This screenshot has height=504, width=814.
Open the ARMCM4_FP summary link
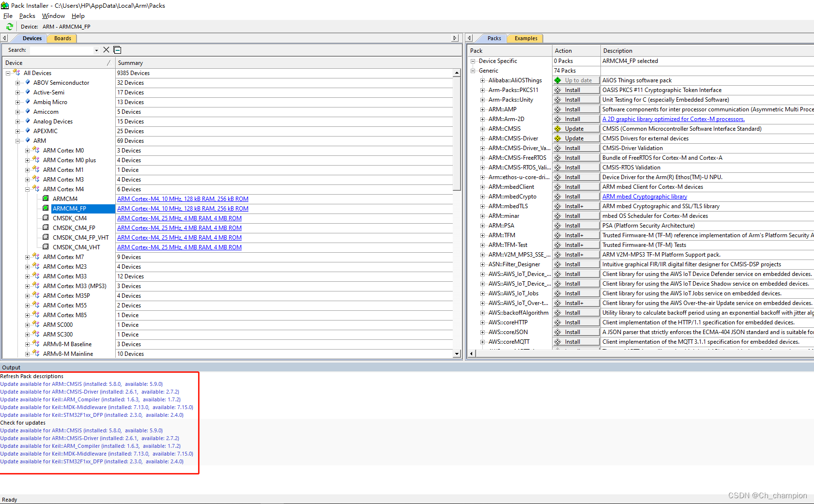coord(183,209)
